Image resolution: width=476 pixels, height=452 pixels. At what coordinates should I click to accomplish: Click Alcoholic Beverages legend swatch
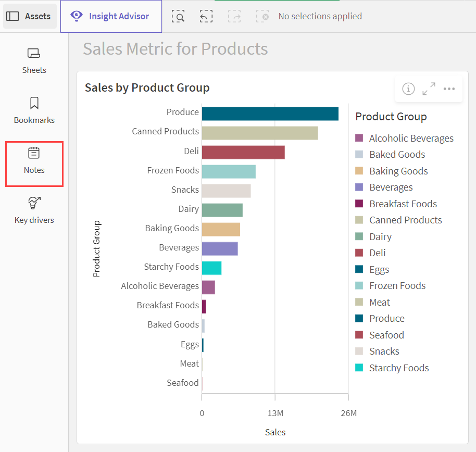[x=359, y=138]
